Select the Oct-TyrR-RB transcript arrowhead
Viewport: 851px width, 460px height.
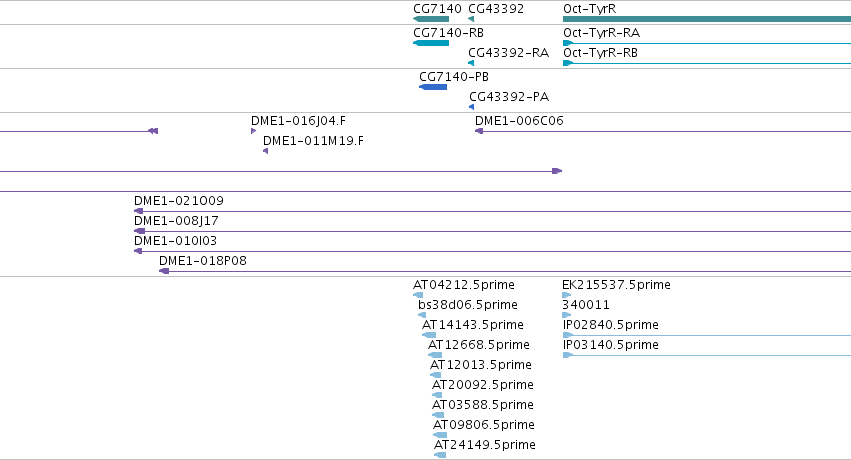click(568, 63)
